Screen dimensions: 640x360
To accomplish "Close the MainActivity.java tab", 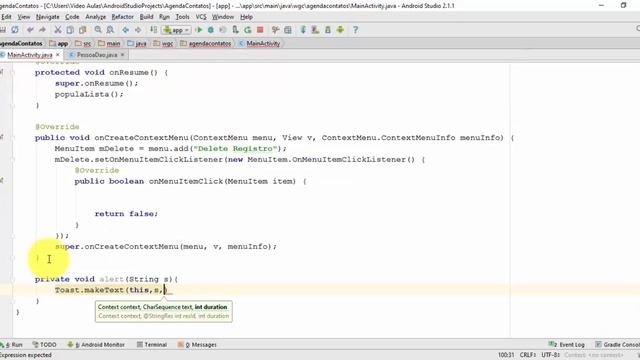I will [x=58, y=54].
